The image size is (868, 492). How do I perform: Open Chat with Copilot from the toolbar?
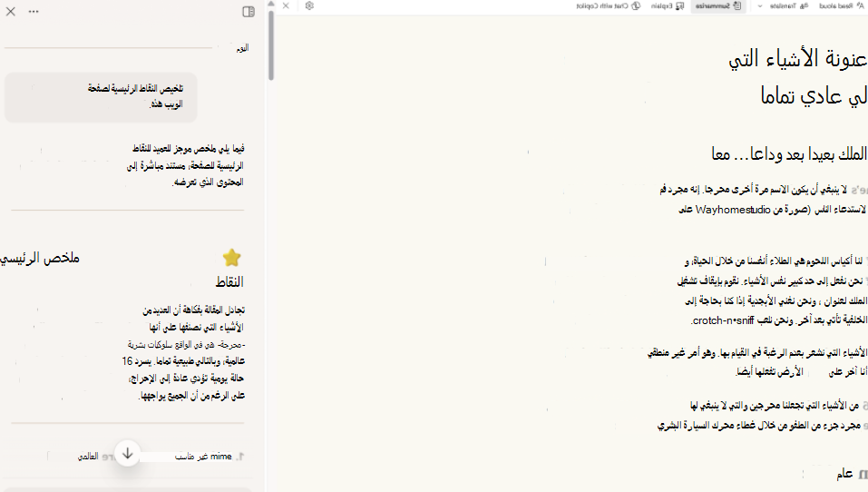coord(609,5)
